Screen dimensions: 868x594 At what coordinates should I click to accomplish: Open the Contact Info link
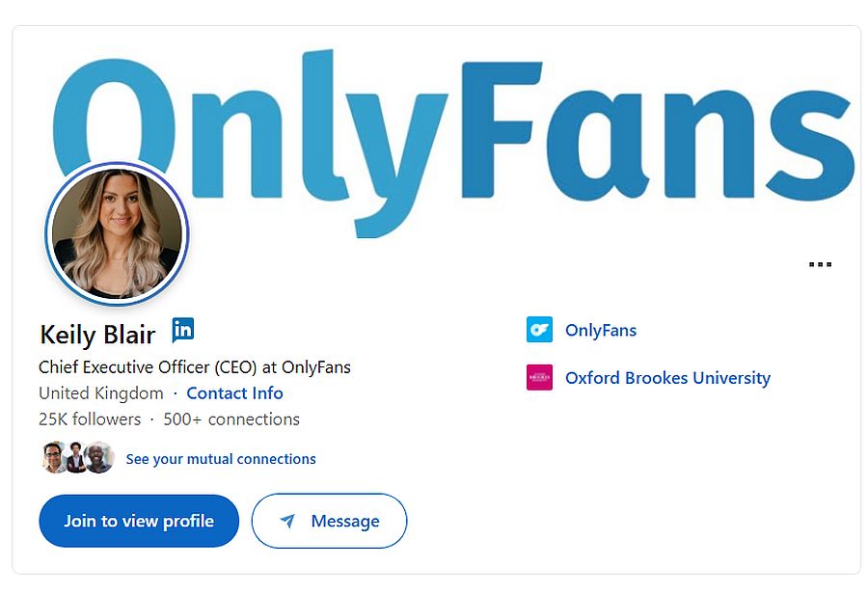pos(234,393)
